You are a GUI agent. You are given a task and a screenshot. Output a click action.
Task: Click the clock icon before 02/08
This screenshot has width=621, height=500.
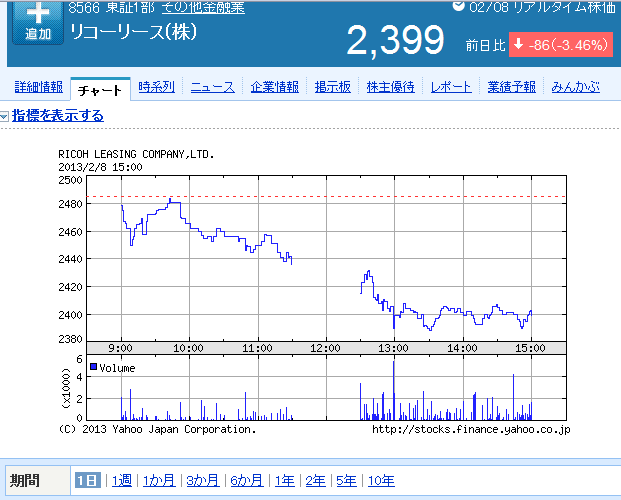tap(459, 6)
